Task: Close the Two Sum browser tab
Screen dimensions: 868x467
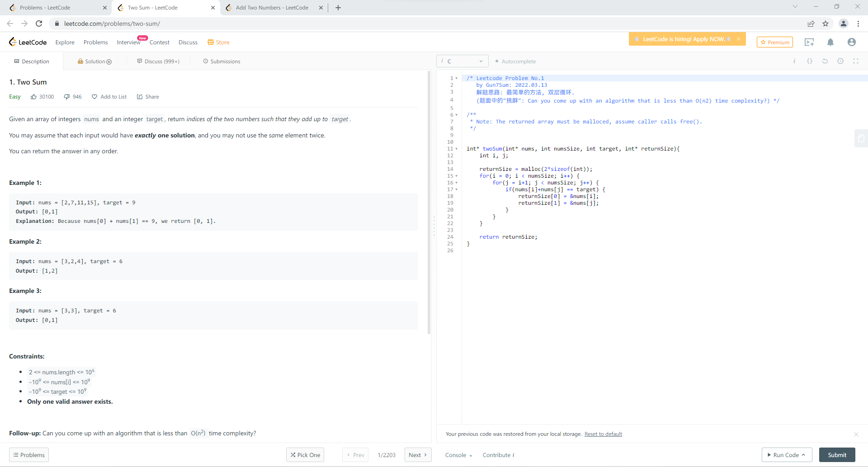Action: 213,8
